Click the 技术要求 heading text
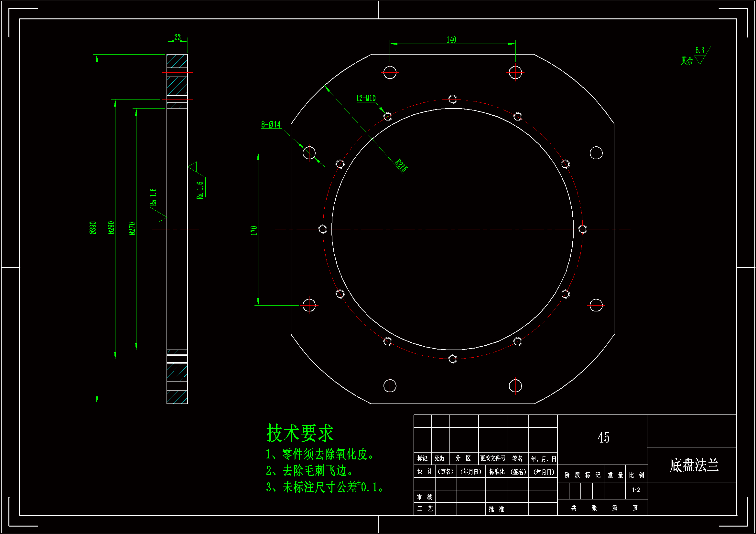The height and width of the screenshot is (534, 756). coord(300,433)
